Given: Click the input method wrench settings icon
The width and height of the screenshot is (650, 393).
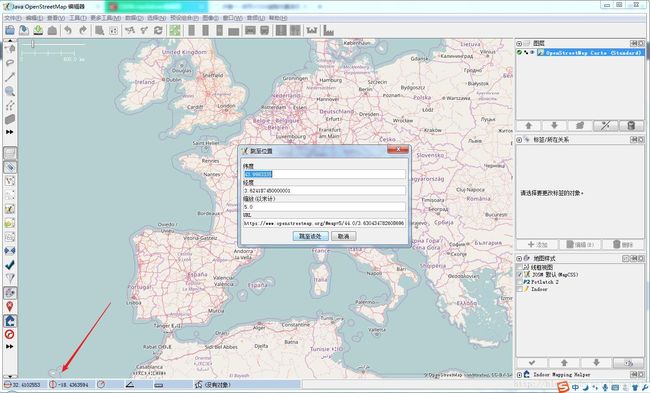Looking at the screenshot, I should tap(645, 388).
